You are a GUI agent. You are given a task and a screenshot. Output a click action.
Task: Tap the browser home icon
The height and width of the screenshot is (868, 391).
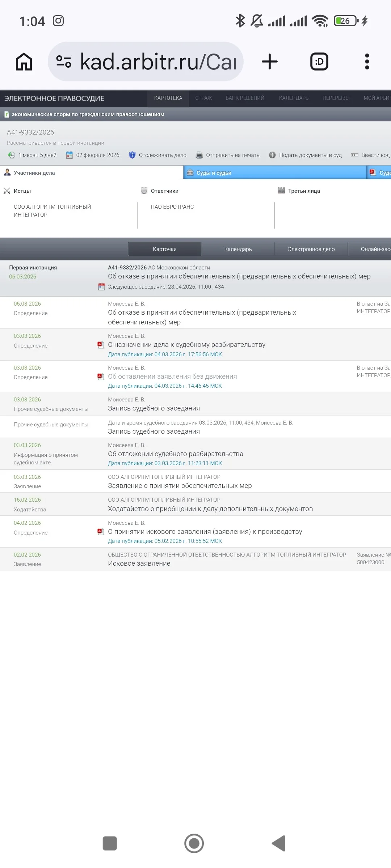point(24,61)
